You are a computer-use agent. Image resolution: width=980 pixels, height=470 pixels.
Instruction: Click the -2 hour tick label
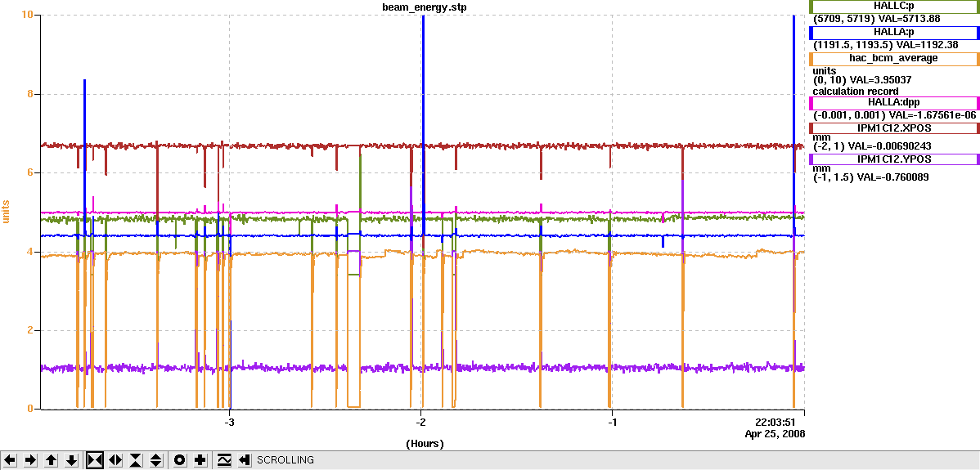(420, 422)
